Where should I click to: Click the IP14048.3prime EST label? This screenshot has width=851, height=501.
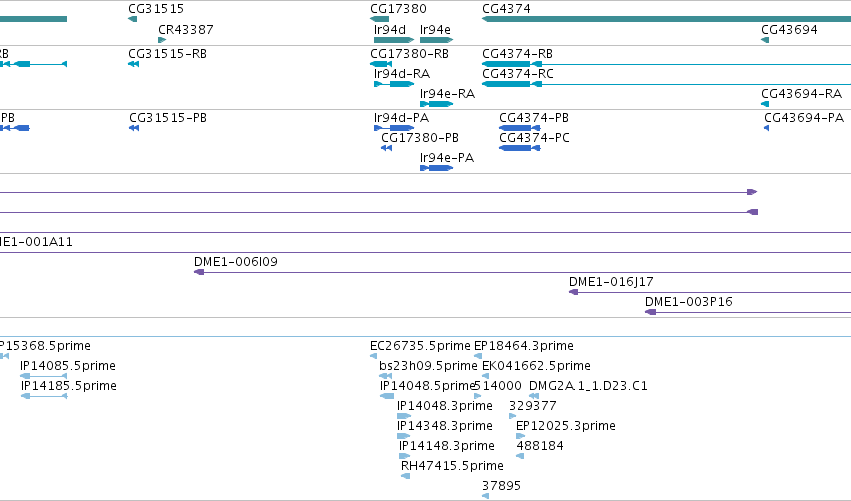coord(444,406)
